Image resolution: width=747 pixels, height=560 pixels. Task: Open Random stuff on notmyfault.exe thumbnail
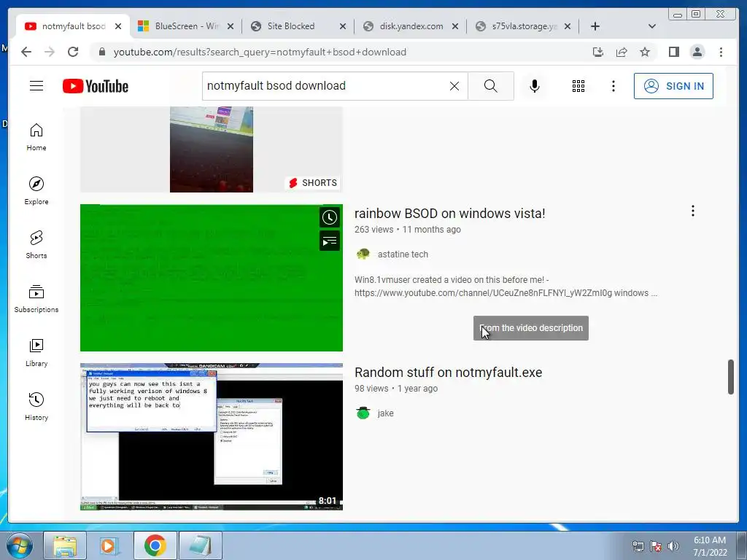pyautogui.click(x=212, y=437)
